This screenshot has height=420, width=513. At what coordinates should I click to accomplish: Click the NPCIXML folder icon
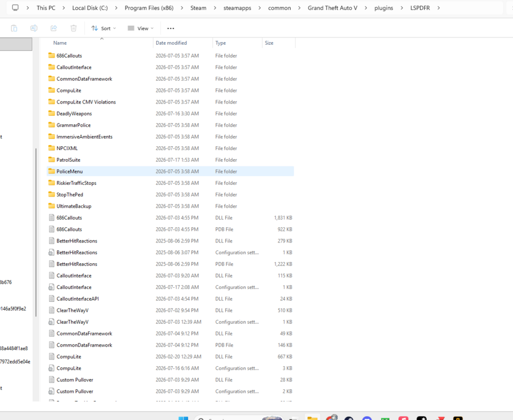click(x=52, y=148)
